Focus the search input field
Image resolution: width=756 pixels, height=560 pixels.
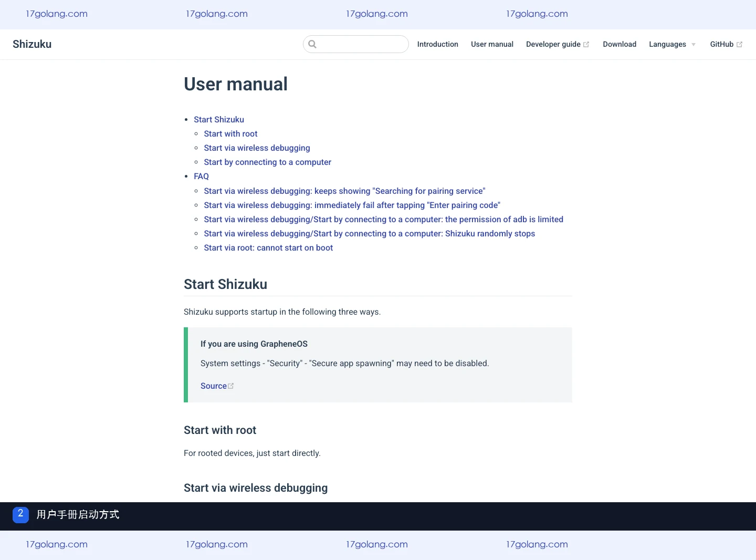coord(356,44)
